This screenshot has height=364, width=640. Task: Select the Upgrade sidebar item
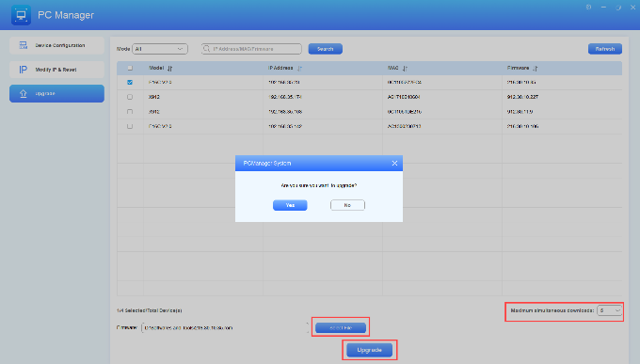click(56, 93)
